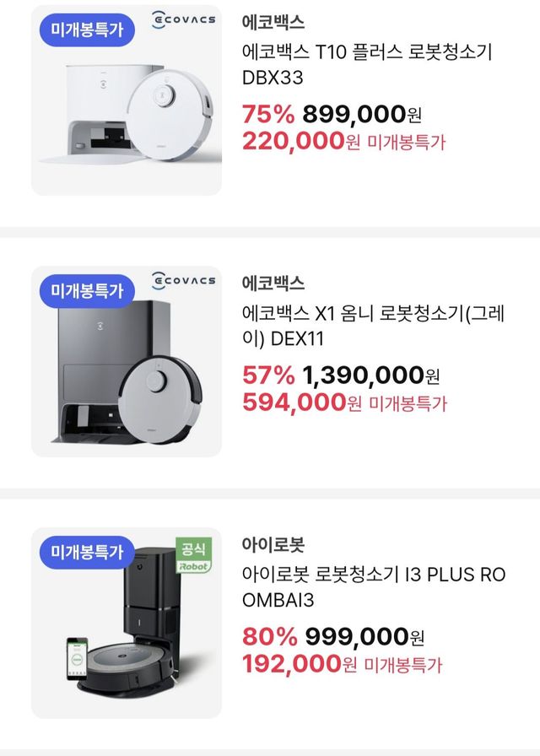Open the Ecovacs X1 Omni product thumbnail
This screenshot has height=756, width=540.
click(127, 371)
